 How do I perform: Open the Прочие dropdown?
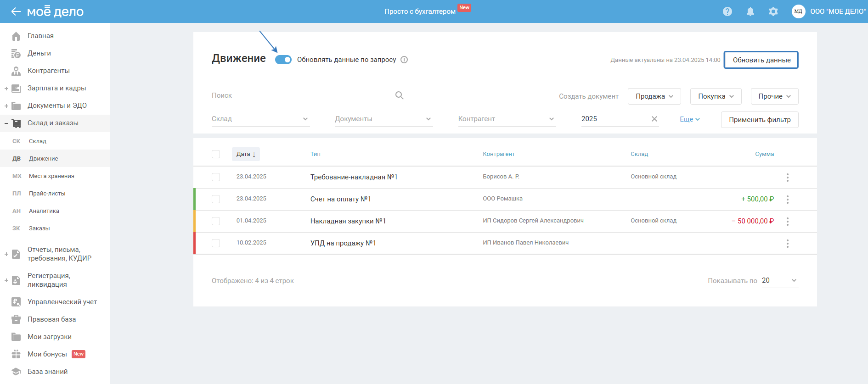click(774, 96)
